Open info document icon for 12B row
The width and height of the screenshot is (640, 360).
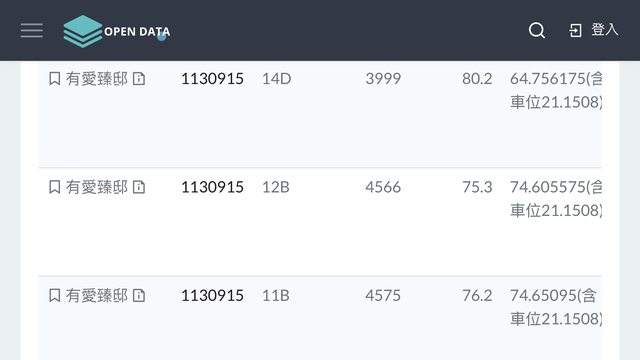[139, 187]
